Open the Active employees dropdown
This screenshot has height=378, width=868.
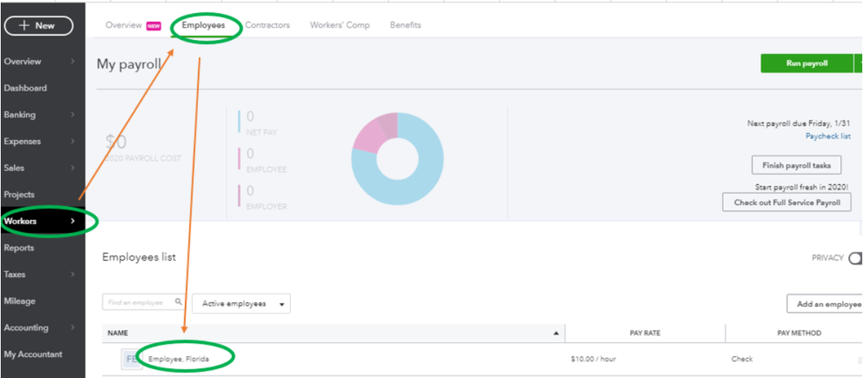(x=242, y=303)
